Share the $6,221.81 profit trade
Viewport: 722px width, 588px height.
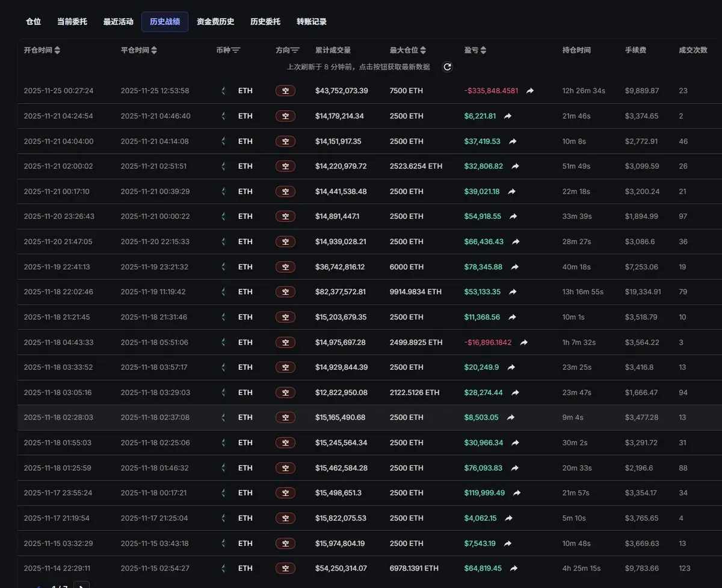508,116
